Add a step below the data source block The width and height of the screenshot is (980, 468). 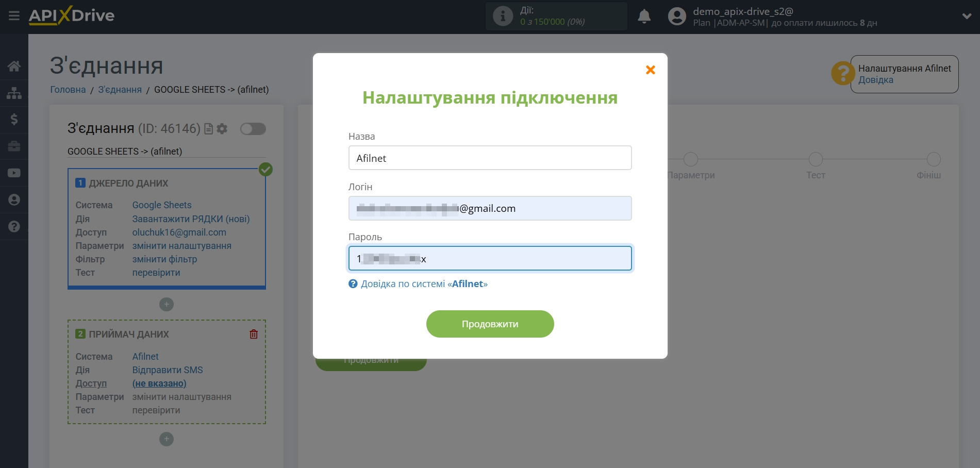(x=166, y=305)
